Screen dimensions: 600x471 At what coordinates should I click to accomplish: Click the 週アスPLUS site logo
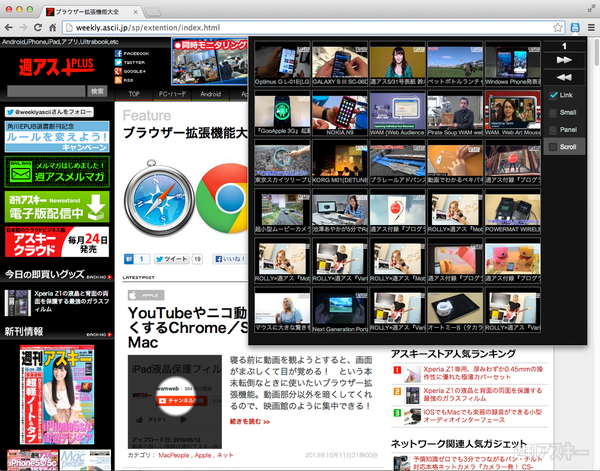56,67
